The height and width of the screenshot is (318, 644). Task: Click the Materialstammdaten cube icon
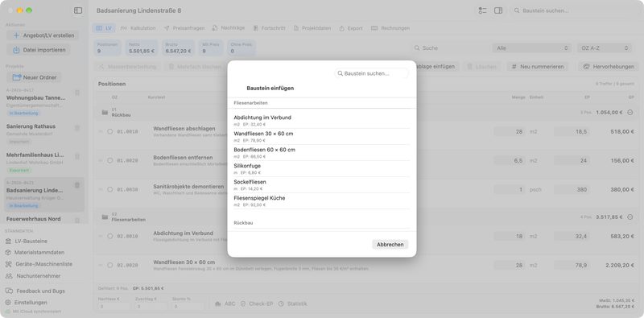click(8, 252)
